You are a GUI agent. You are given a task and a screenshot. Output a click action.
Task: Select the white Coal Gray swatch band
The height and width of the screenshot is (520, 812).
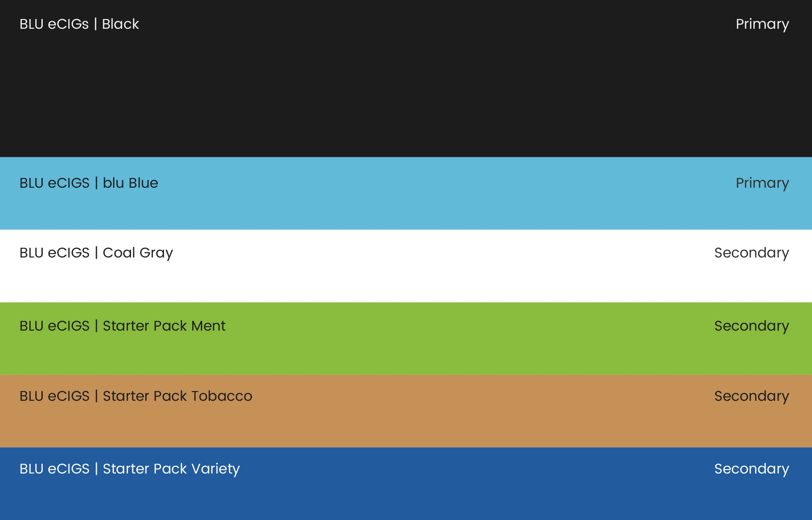tap(406, 279)
